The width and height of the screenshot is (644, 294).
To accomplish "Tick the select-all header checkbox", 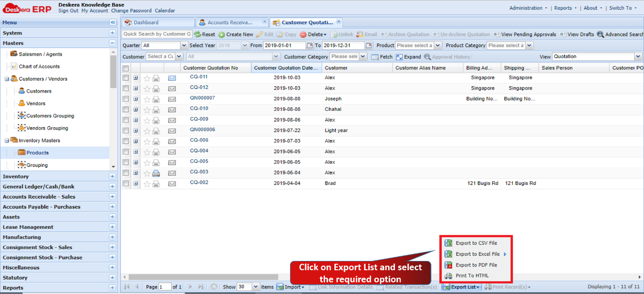I will click(126, 68).
